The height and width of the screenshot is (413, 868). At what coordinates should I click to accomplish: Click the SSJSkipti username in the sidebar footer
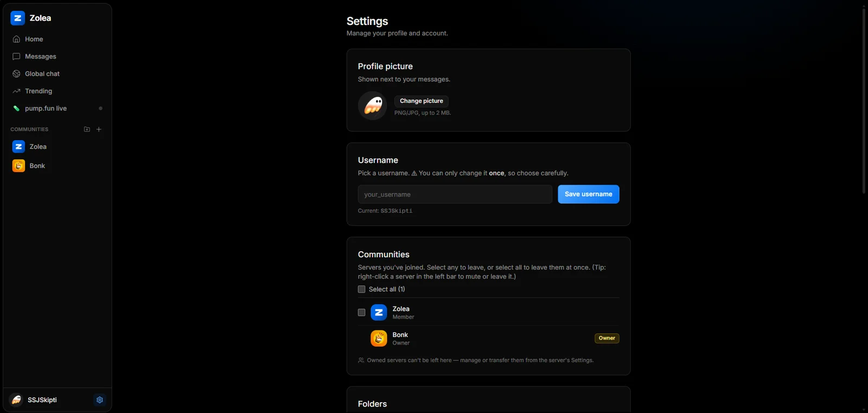click(42, 400)
